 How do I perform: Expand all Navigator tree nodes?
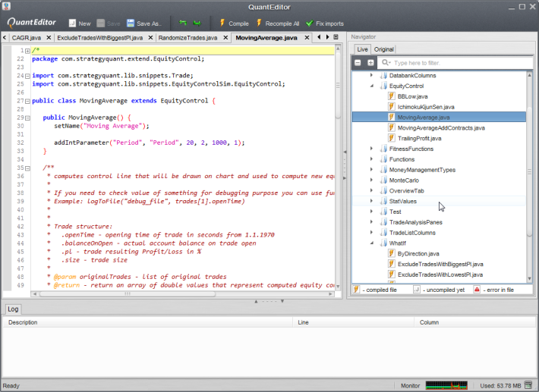[x=370, y=63]
